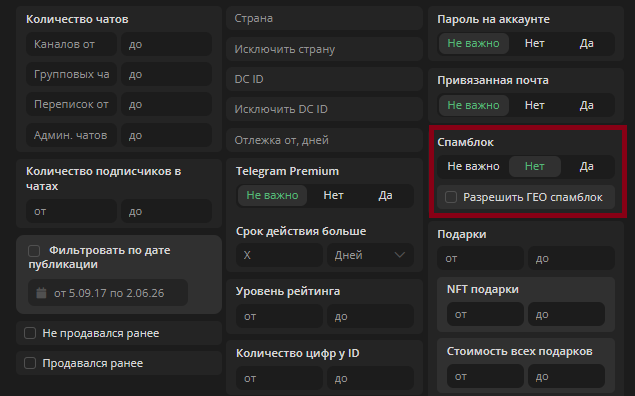Pick Да for Telegram Premium
The width and height of the screenshot is (635, 396).
tap(385, 196)
